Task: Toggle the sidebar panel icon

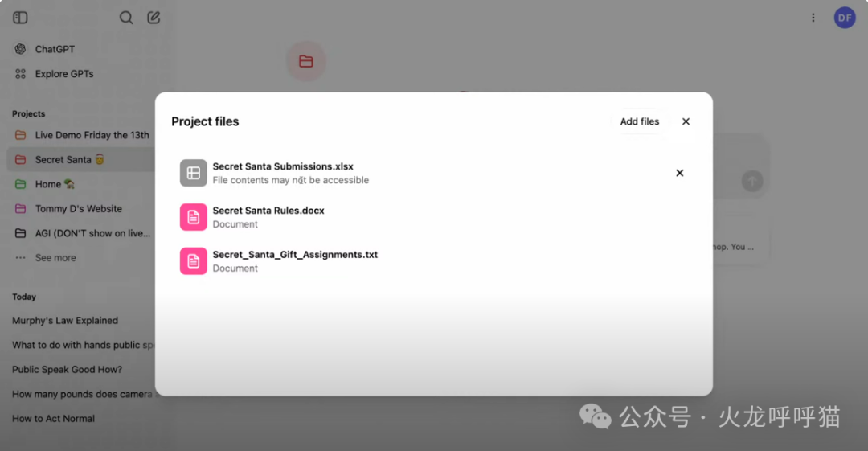Action: (20, 18)
